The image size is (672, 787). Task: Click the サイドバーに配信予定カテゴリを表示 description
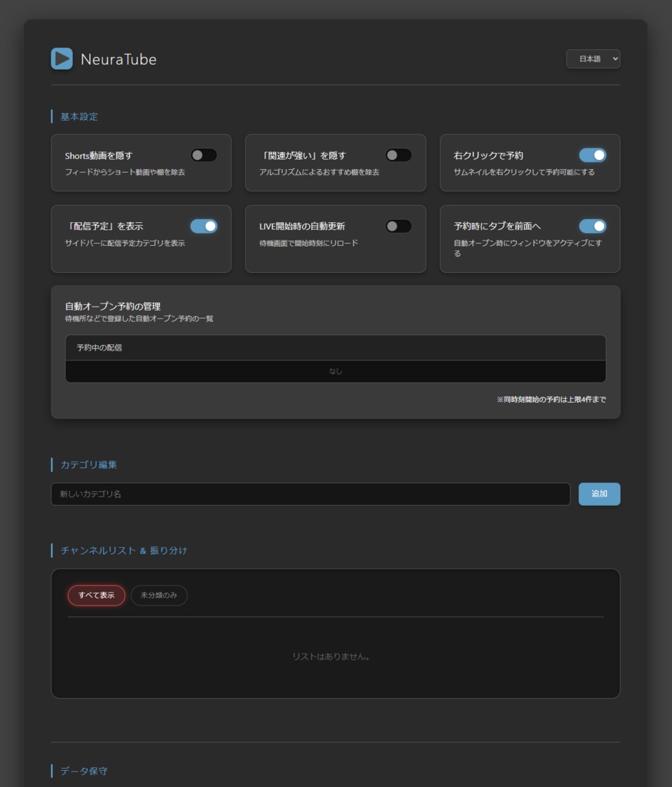click(125, 243)
